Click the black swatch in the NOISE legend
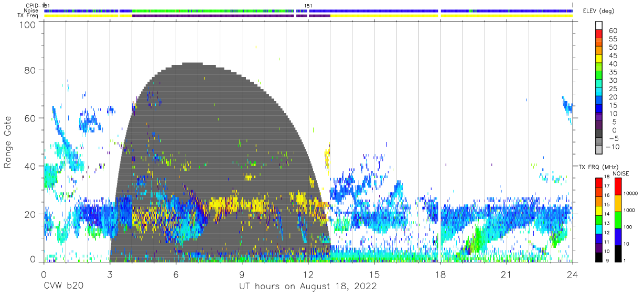The height and width of the screenshot is (297, 644). coord(617,254)
